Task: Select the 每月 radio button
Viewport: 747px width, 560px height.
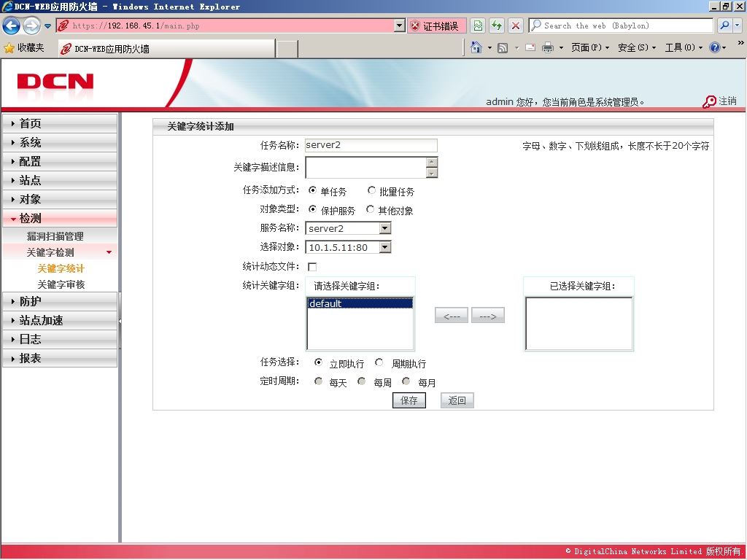Action: tap(406, 381)
